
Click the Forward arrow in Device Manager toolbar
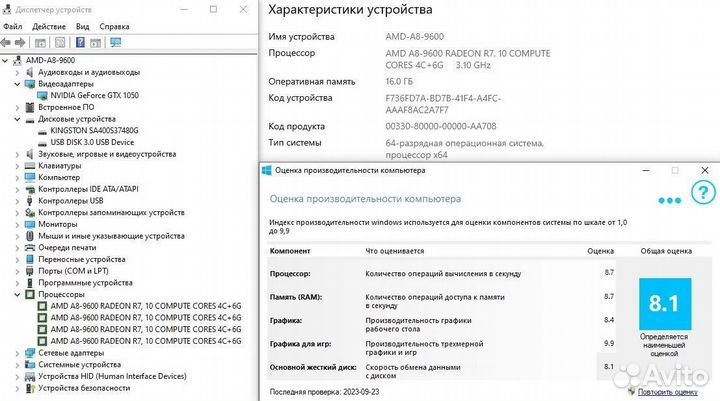pyautogui.click(x=20, y=43)
